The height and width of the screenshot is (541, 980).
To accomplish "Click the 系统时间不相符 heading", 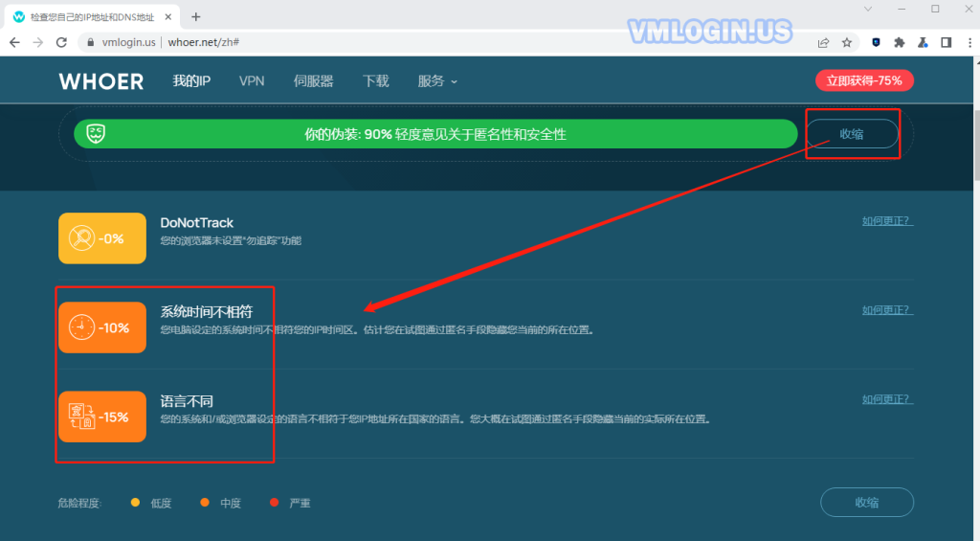I will coord(207,311).
